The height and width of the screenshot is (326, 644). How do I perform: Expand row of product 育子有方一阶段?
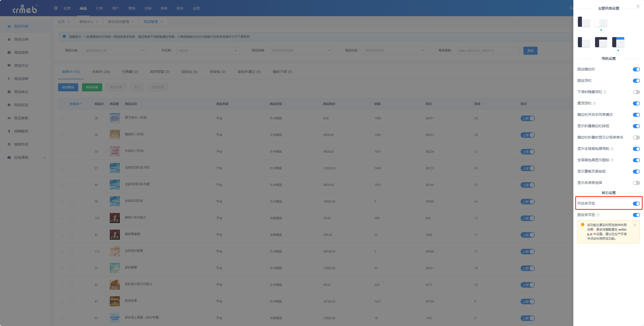pos(62,118)
